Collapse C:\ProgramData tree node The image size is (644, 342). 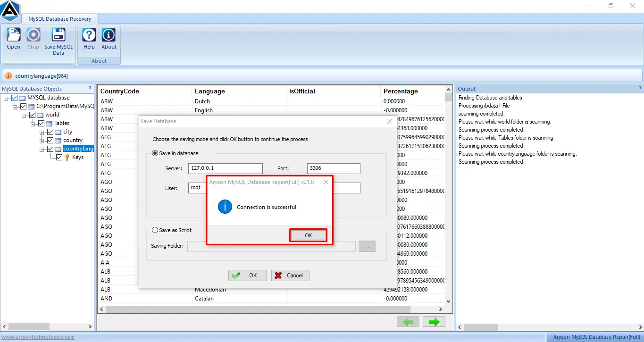pos(15,107)
